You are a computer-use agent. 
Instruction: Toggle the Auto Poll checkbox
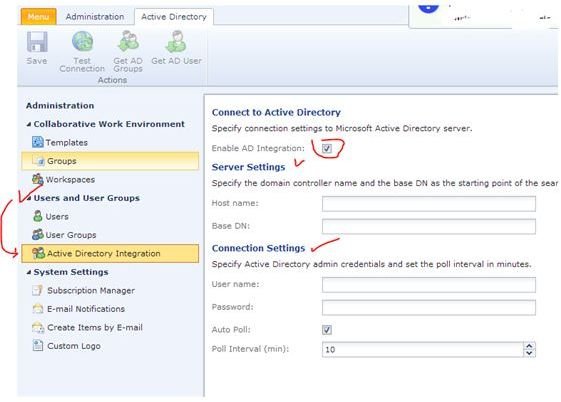[x=327, y=329]
